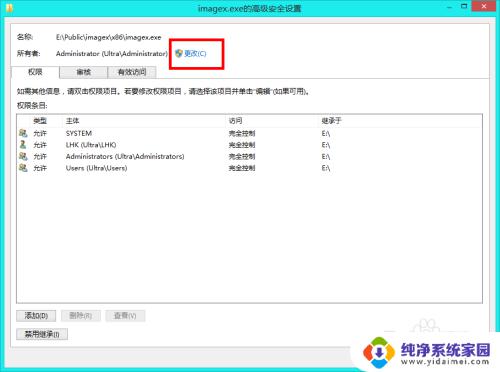Viewport: 500px width, 372px height.
Task: Click the 更改(C) owner change link
Action: (x=195, y=53)
